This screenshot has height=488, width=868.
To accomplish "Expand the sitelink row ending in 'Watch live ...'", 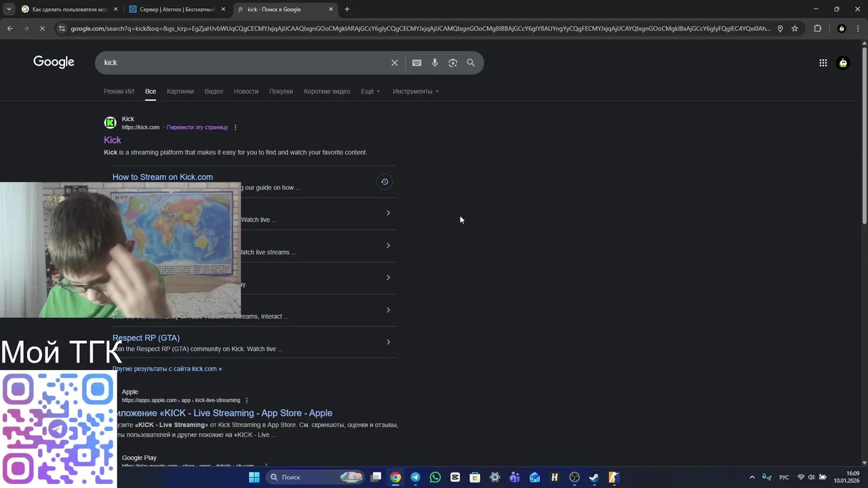I will [x=388, y=213].
